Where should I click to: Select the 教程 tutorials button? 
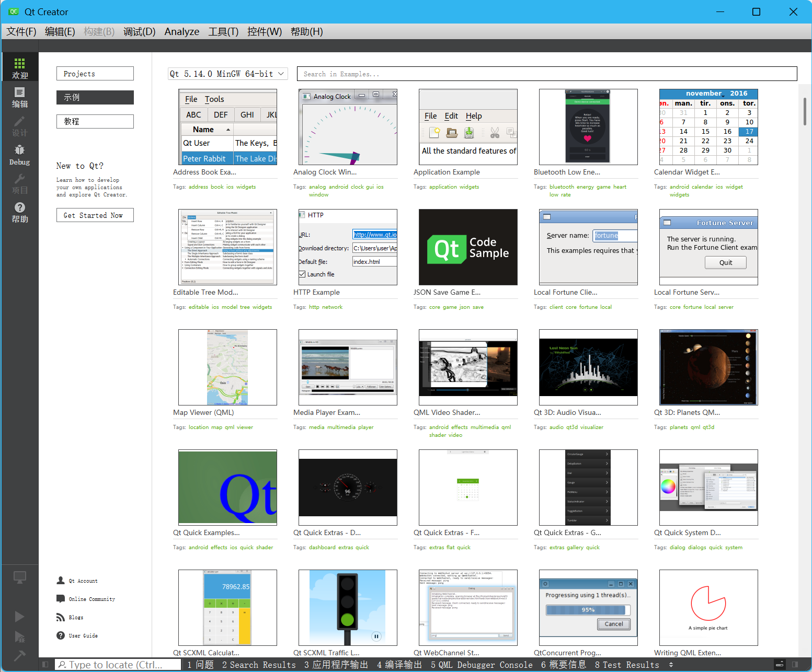click(95, 121)
